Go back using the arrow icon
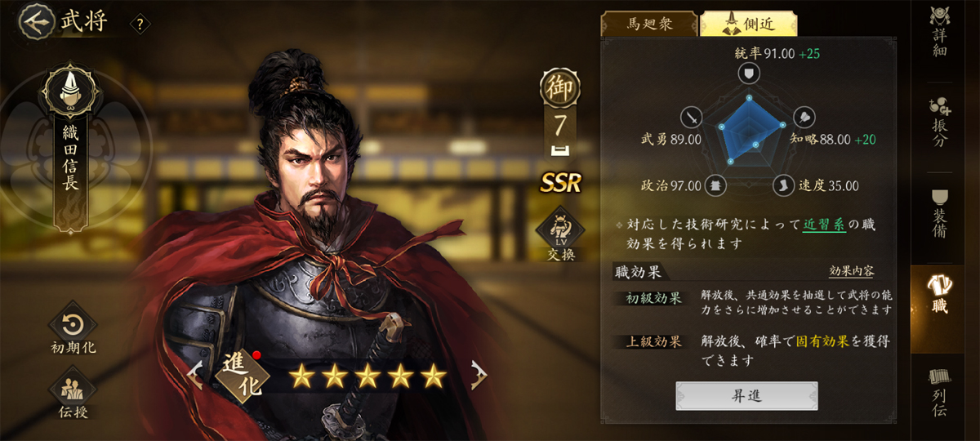Viewport: 980px width, 441px height. click(x=34, y=21)
